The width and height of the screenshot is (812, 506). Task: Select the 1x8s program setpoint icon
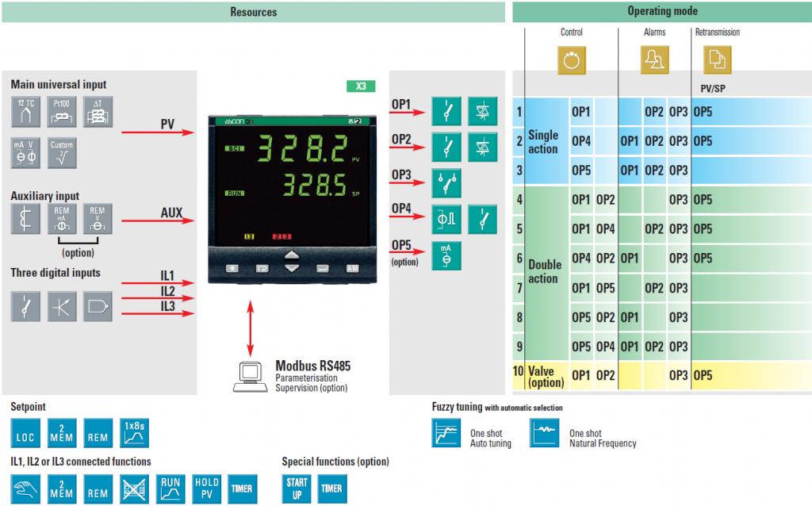pyautogui.click(x=134, y=433)
